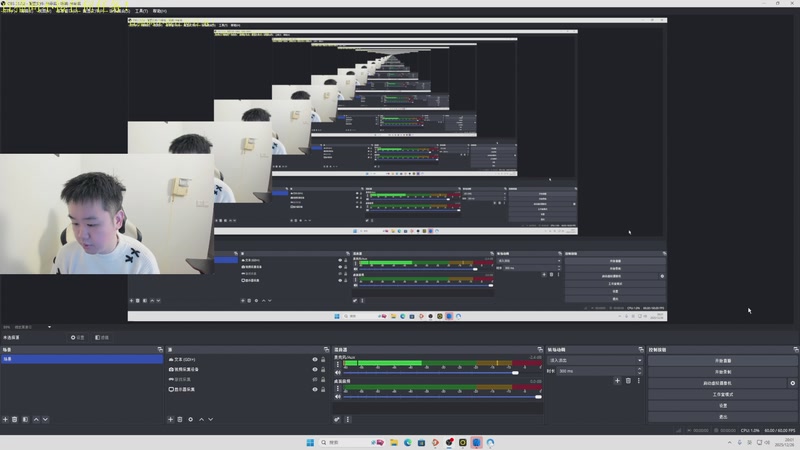The width and height of the screenshot is (800, 450).
Task: Open the scene transition type dropdown
Action: (595, 360)
